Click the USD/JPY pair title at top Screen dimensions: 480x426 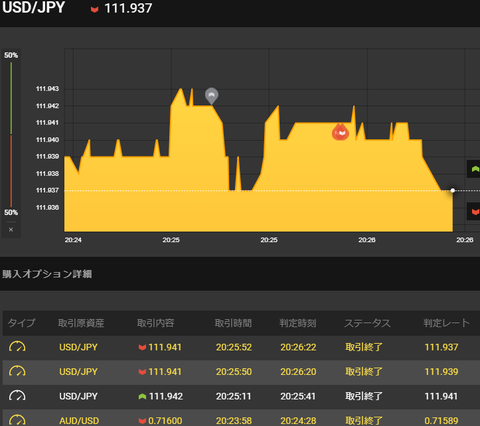(x=33, y=8)
